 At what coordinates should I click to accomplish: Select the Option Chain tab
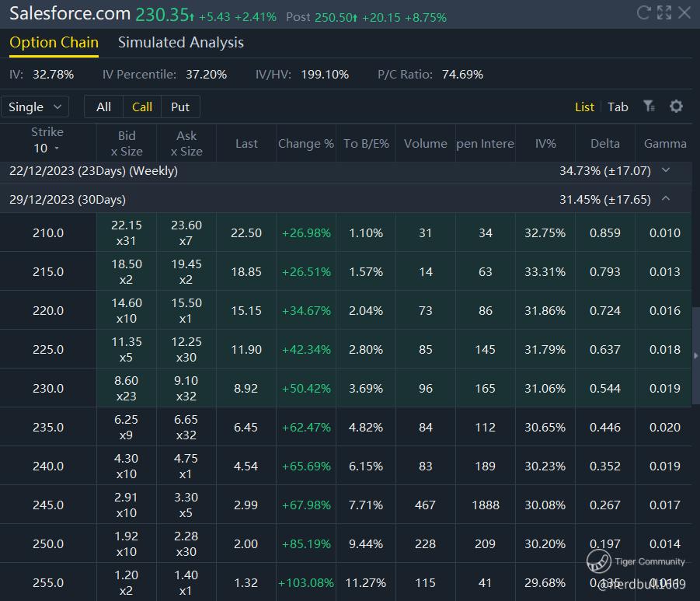54,43
